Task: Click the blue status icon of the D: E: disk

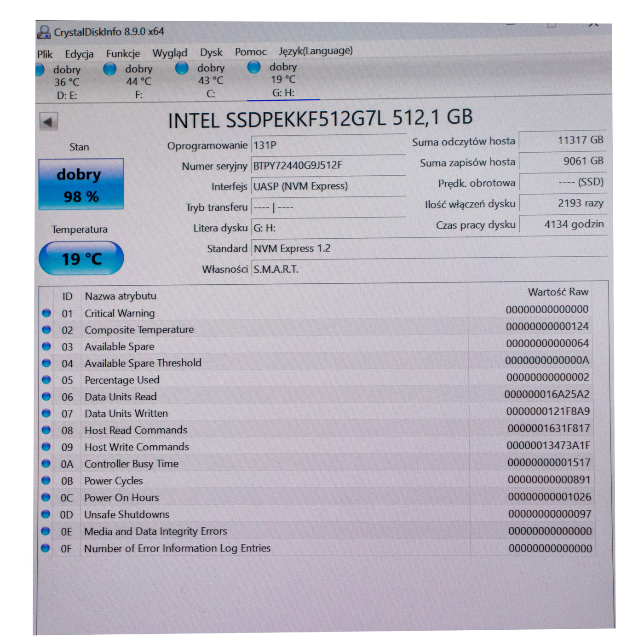Action: [40, 70]
